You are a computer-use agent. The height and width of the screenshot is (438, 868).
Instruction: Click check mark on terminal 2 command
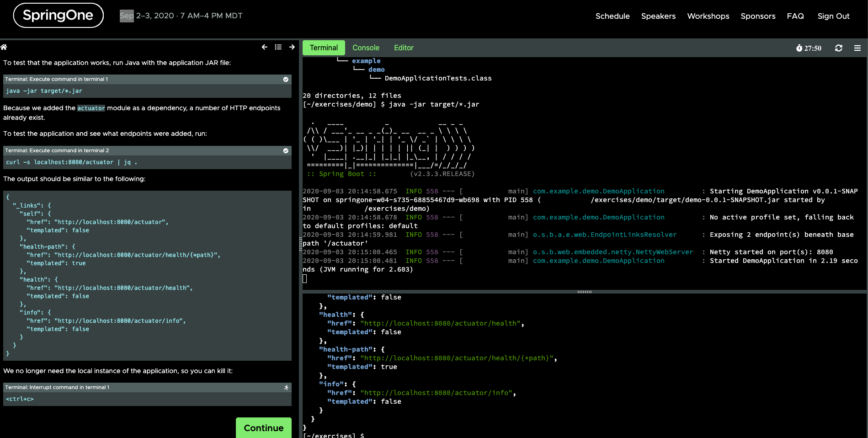[x=286, y=150]
